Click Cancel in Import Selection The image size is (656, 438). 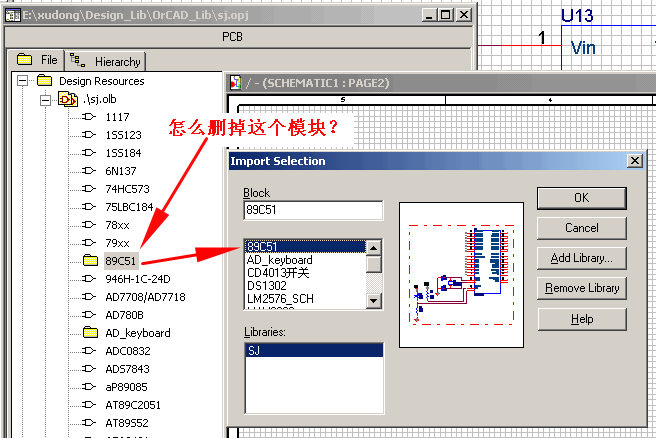click(582, 228)
